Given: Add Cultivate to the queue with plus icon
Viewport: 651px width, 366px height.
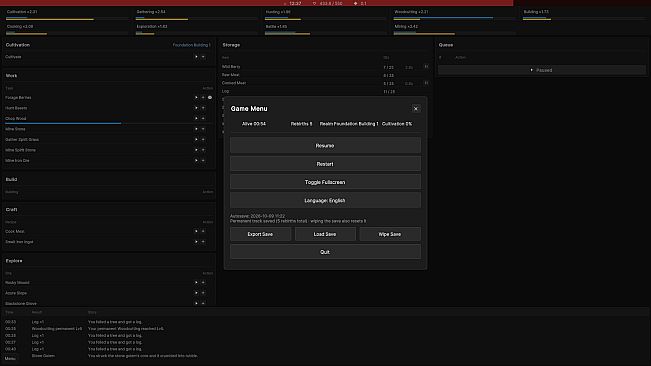Looking at the screenshot, I should [203, 57].
